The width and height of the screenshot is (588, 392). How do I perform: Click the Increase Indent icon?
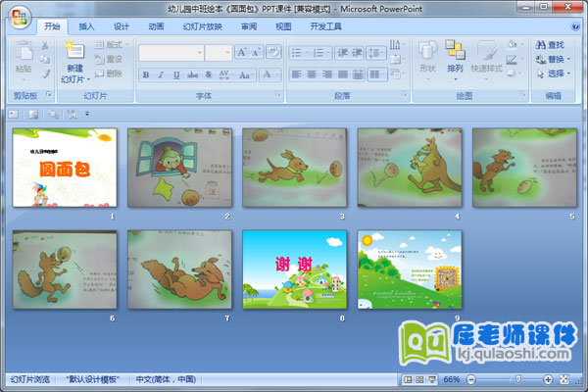coord(357,53)
